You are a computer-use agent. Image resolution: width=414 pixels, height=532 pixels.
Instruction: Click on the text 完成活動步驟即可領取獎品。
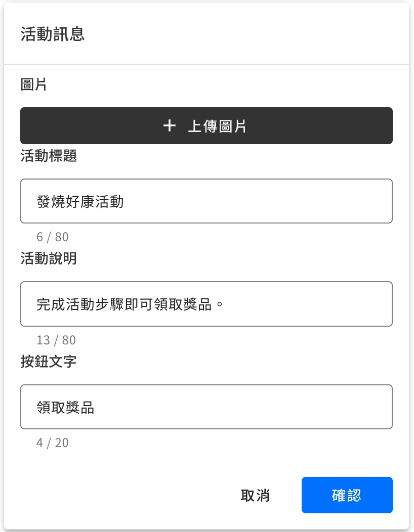[x=130, y=304]
